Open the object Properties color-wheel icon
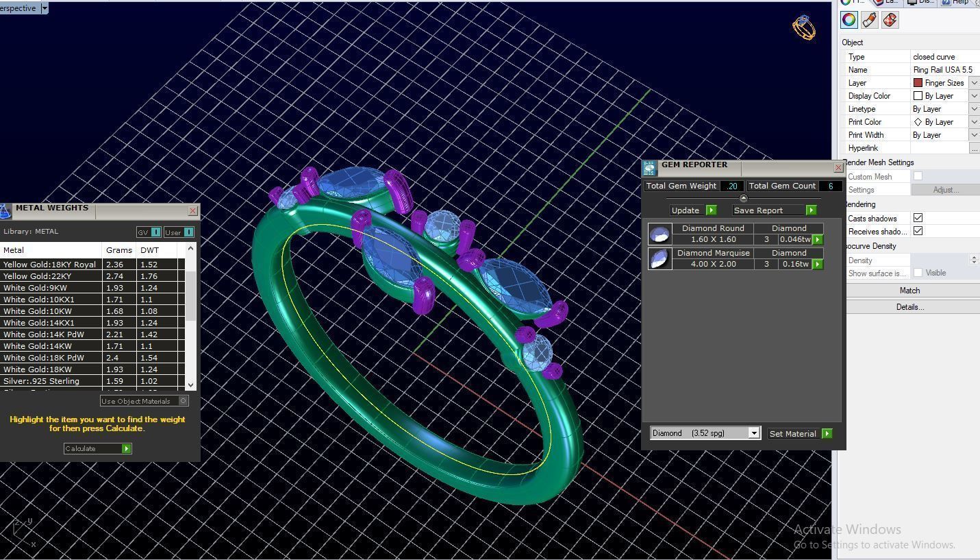The width and height of the screenshot is (980, 560). click(x=849, y=20)
